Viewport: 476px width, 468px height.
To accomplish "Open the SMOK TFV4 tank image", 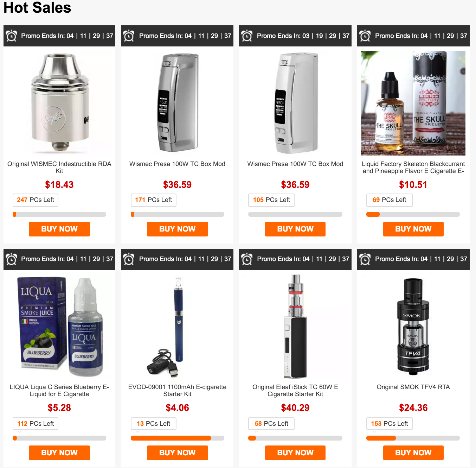I will tap(413, 327).
